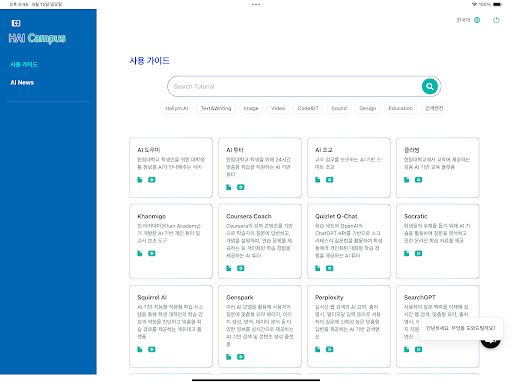
Task: Open the Quizlet Q-Chat card
Action: (349, 241)
